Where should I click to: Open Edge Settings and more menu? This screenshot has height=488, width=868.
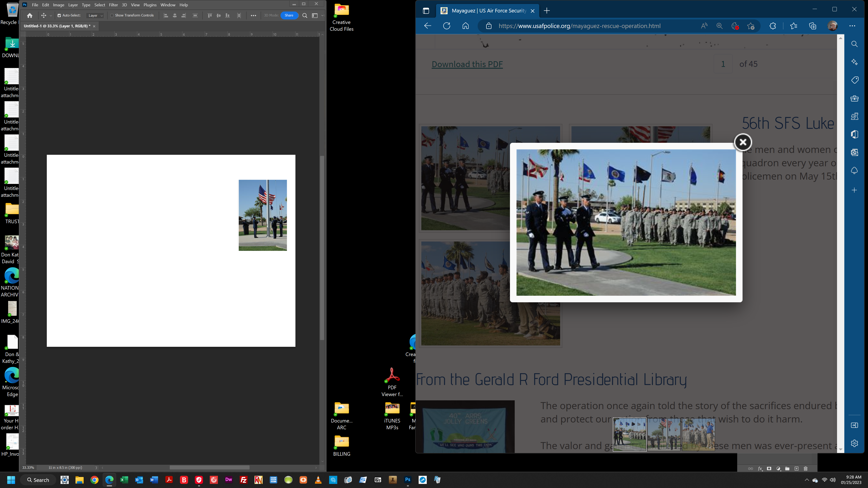852,26
